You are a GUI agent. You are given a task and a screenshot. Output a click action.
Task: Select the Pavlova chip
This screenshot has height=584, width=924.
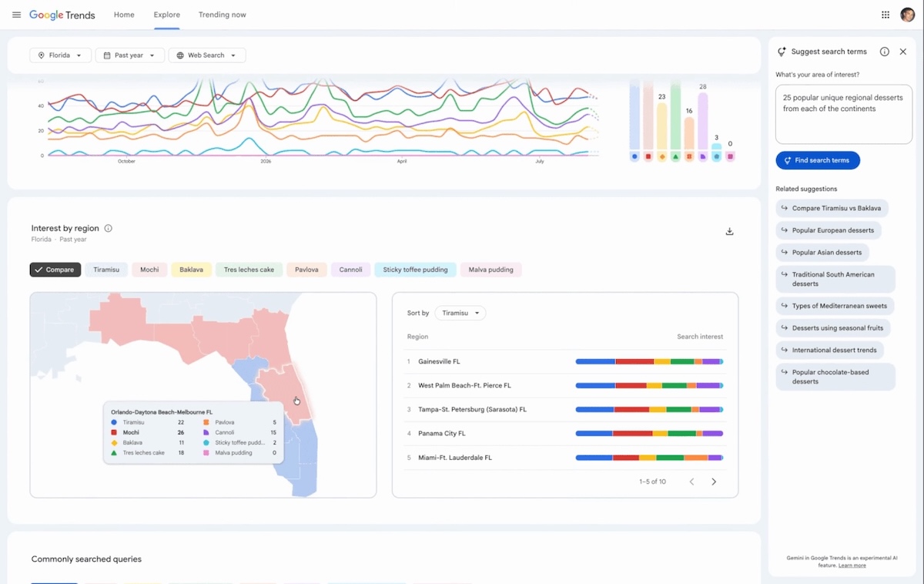point(306,270)
